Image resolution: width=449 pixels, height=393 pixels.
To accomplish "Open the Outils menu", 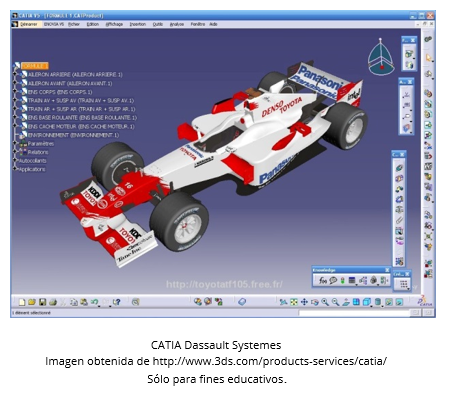I will 158,24.
